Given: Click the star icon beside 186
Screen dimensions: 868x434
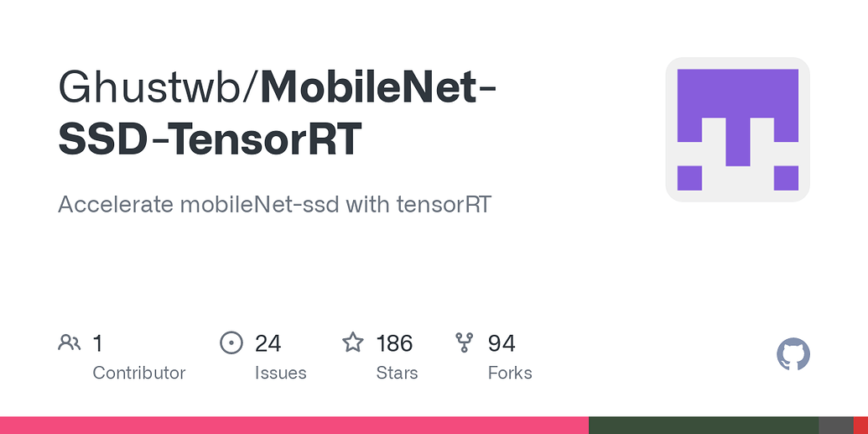Looking at the screenshot, I should click(x=353, y=342).
